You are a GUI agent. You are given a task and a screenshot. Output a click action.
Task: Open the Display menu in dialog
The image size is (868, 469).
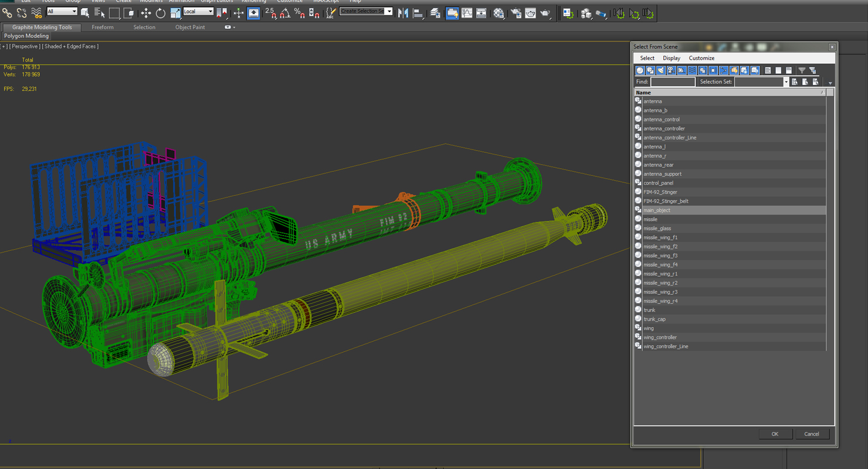coord(672,58)
